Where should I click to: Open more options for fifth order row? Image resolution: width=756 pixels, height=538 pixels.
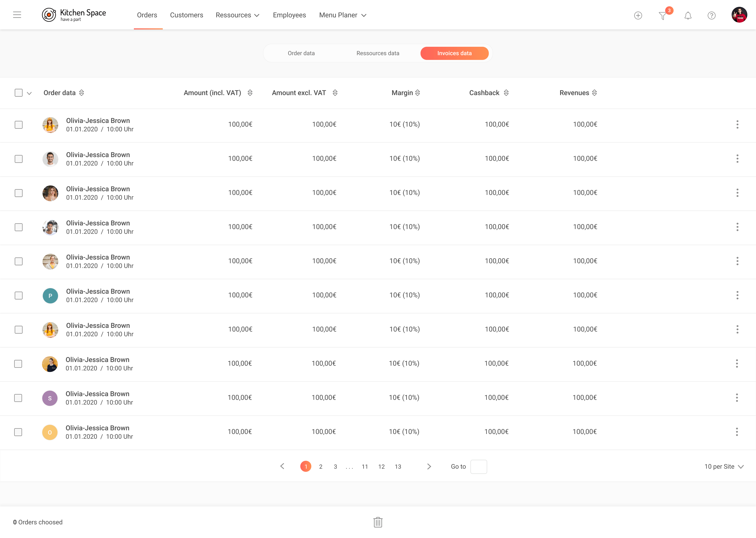pos(737,261)
